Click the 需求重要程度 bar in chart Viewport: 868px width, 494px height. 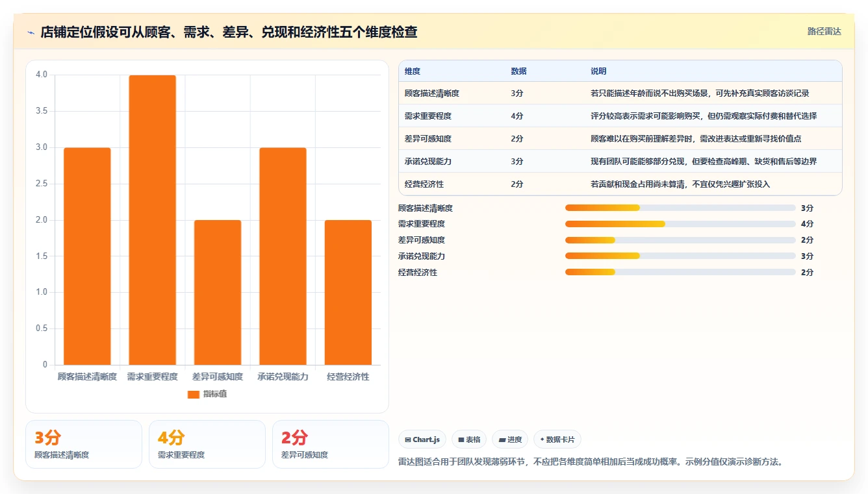(x=152, y=219)
